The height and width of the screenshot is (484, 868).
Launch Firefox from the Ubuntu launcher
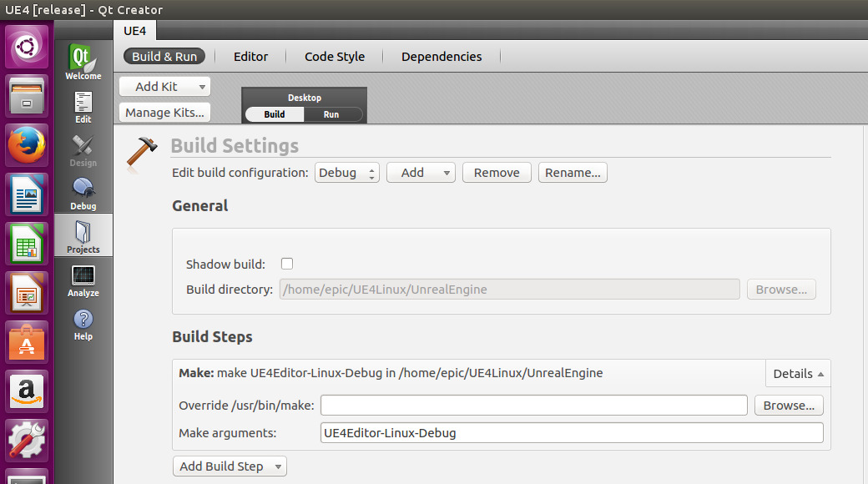point(27,148)
